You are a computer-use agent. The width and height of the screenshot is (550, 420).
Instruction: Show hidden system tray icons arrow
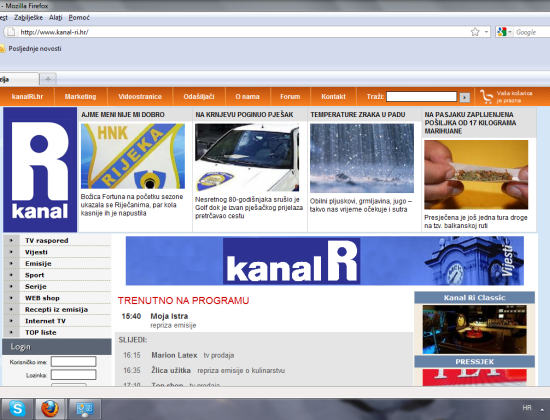[x=542, y=409]
